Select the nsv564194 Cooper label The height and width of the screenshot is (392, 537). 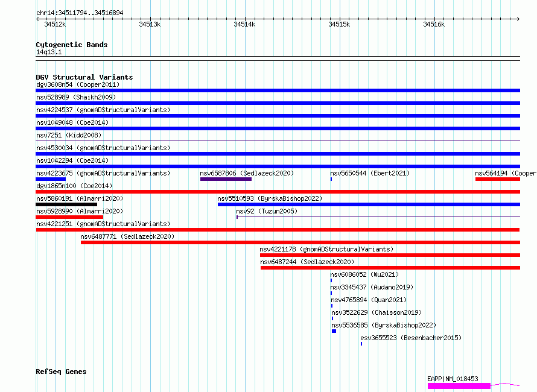point(506,173)
